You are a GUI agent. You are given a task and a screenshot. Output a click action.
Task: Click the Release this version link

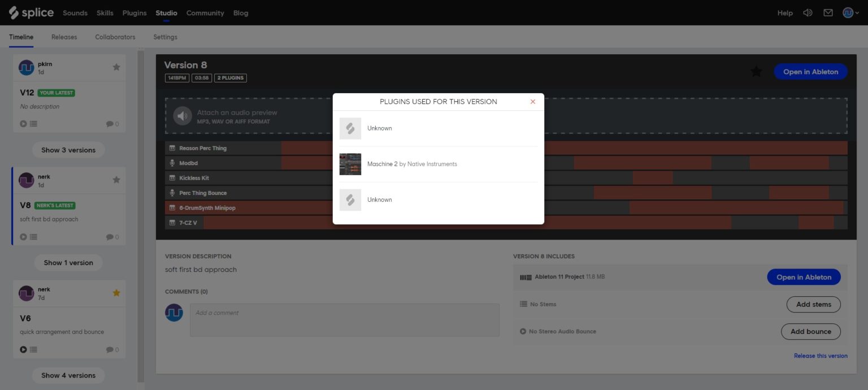point(821,356)
